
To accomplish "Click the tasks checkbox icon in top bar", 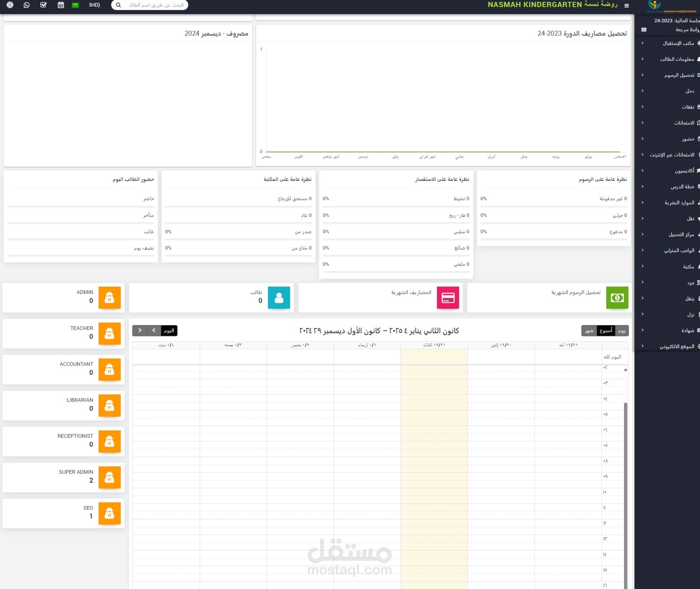I will click(43, 5).
